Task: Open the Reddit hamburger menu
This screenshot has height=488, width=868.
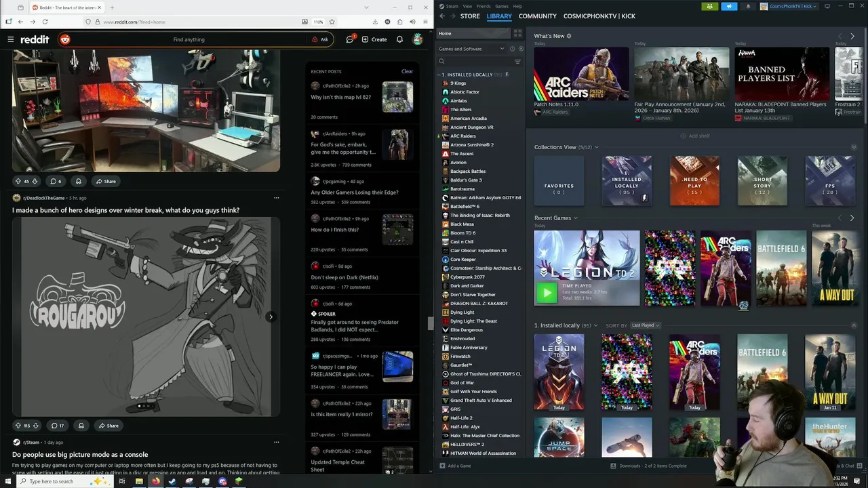Action: [x=10, y=39]
